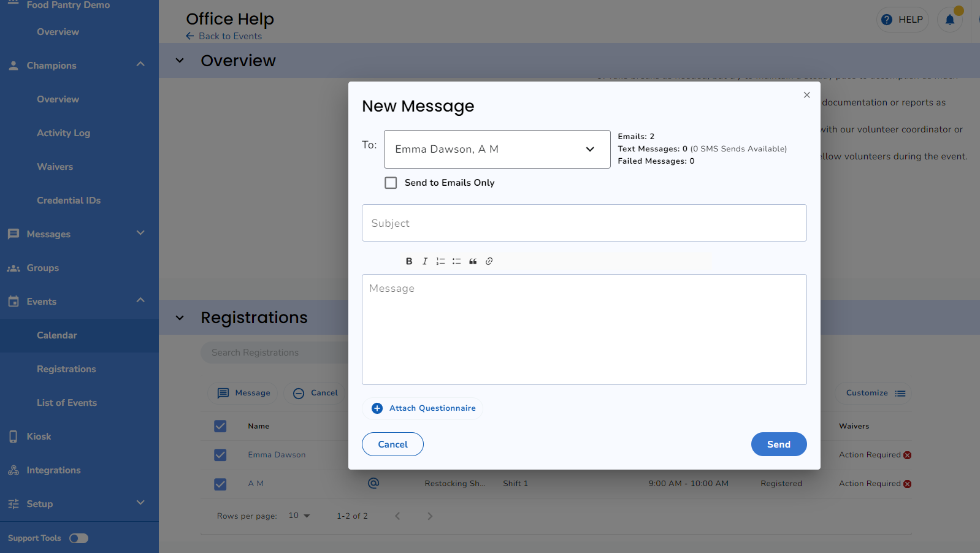Uncheck the A M registration row

(x=220, y=484)
